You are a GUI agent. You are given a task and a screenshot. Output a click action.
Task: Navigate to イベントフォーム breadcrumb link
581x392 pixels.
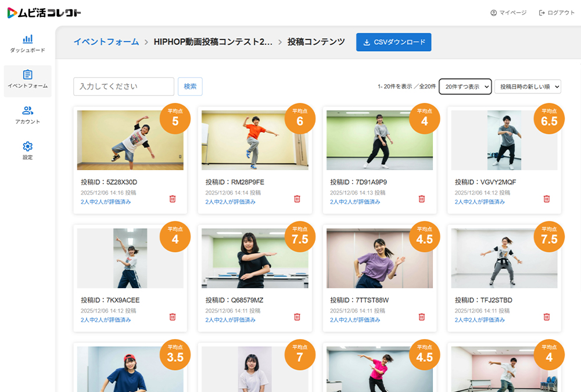tap(106, 42)
